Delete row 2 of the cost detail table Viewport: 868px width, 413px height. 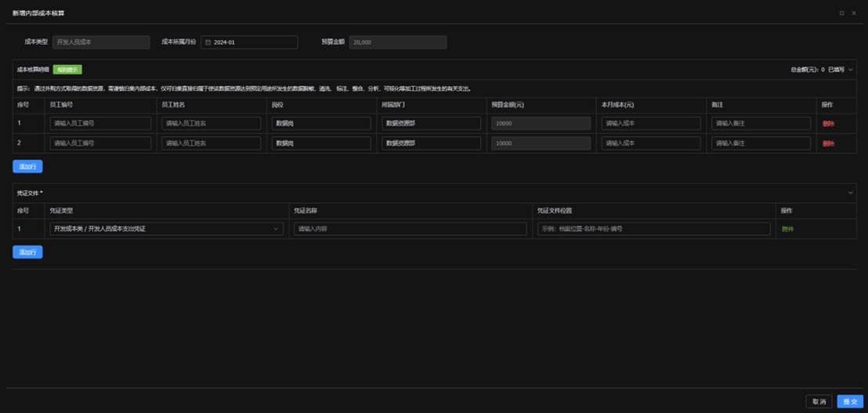(x=828, y=143)
